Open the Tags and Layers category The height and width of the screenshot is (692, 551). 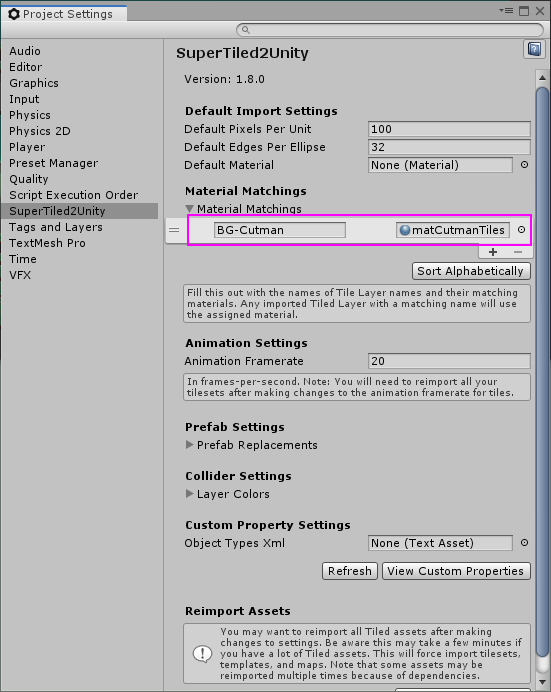[56, 227]
